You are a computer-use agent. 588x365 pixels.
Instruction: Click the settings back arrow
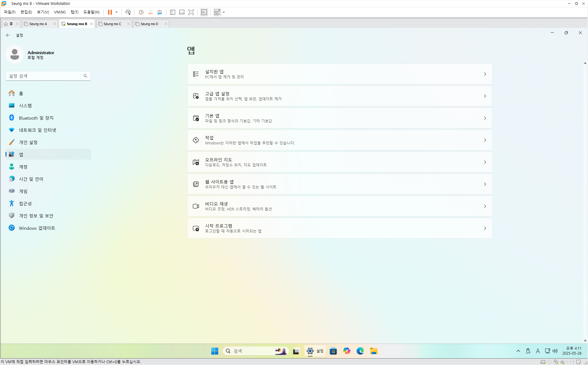pos(8,35)
